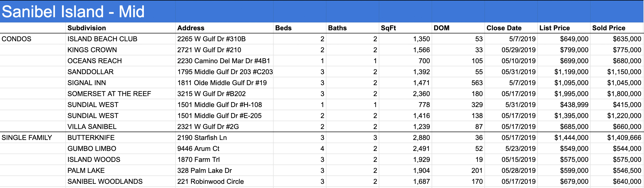Select the SOMERSET AT THE REEF cell

coord(120,94)
